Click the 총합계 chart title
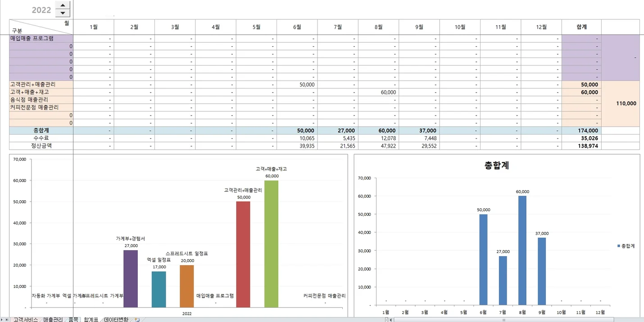The image size is (644, 322). 496,166
